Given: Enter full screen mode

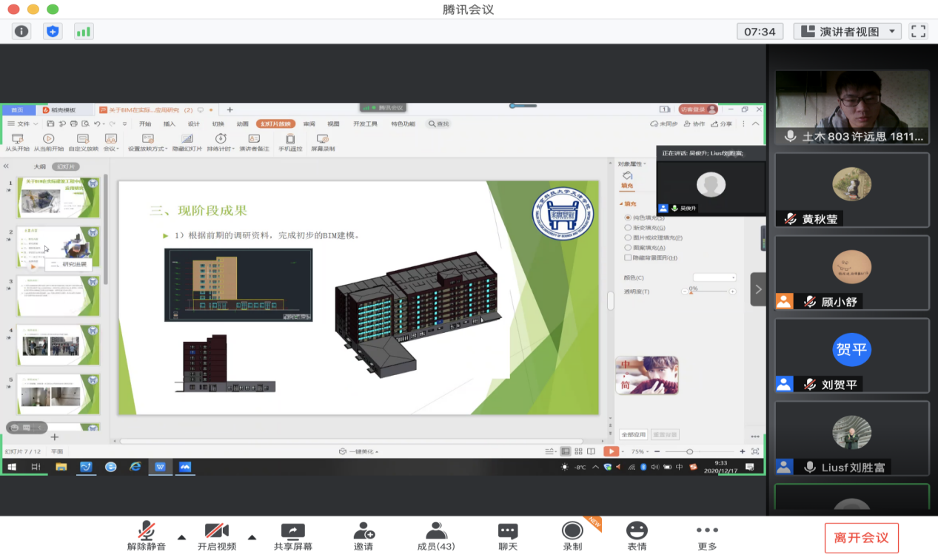Looking at the screenshot, I should point(918,31).
